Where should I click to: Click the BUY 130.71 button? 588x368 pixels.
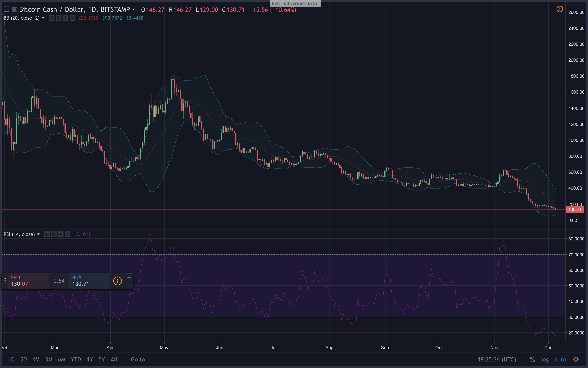[90, 281]
